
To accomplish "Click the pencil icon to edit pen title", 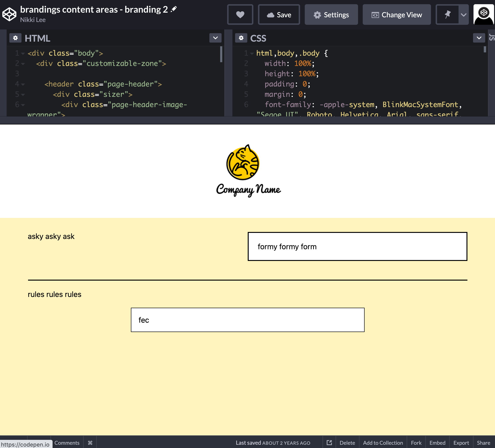I will coord(174,9).
